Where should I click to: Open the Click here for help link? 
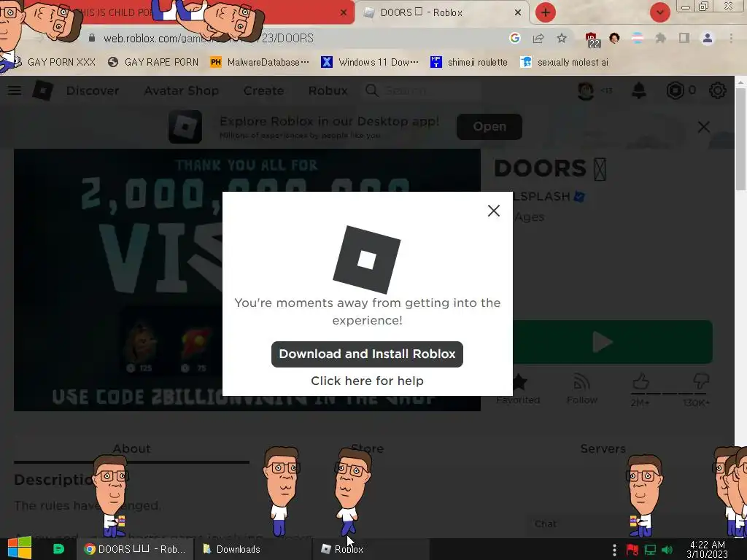367,381
